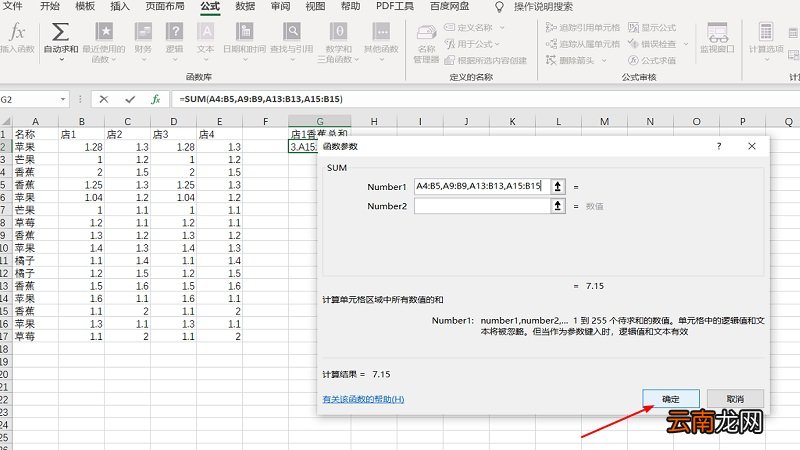Click the 确定 OK button

coord(670,398)
